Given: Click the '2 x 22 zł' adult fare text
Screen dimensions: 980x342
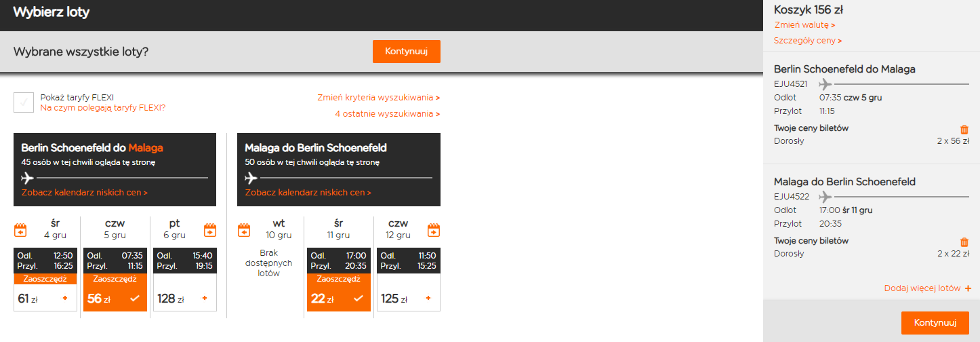Looking at the screenshot, I should pos(954,254).
